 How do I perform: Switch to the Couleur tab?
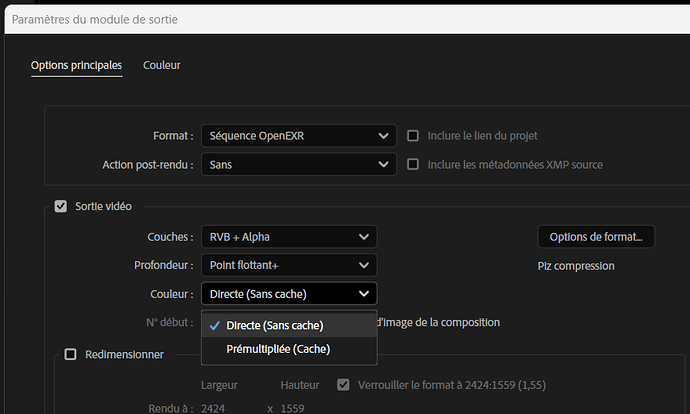click(162, 66)
